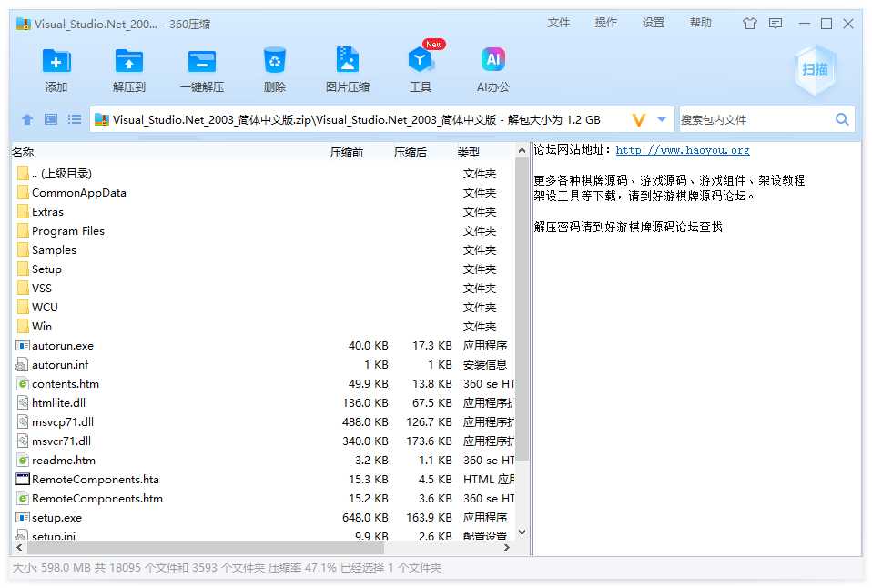Open the feedback message icon in title bar

(776, 24)
